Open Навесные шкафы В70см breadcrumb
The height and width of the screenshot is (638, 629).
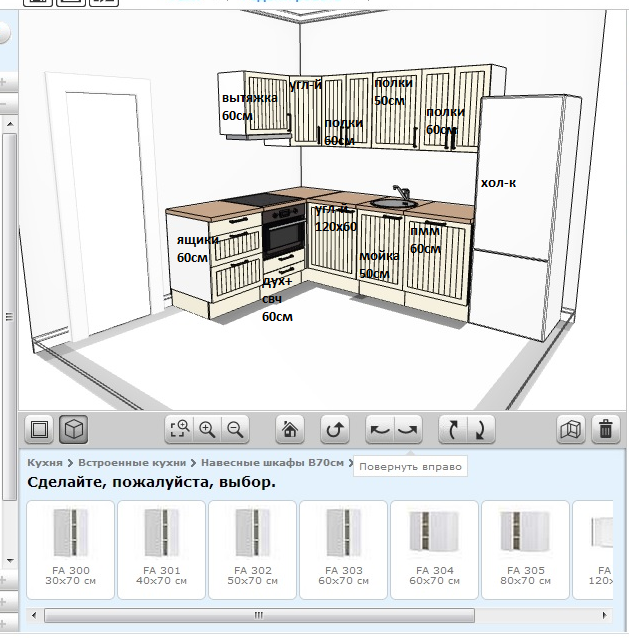272,463
